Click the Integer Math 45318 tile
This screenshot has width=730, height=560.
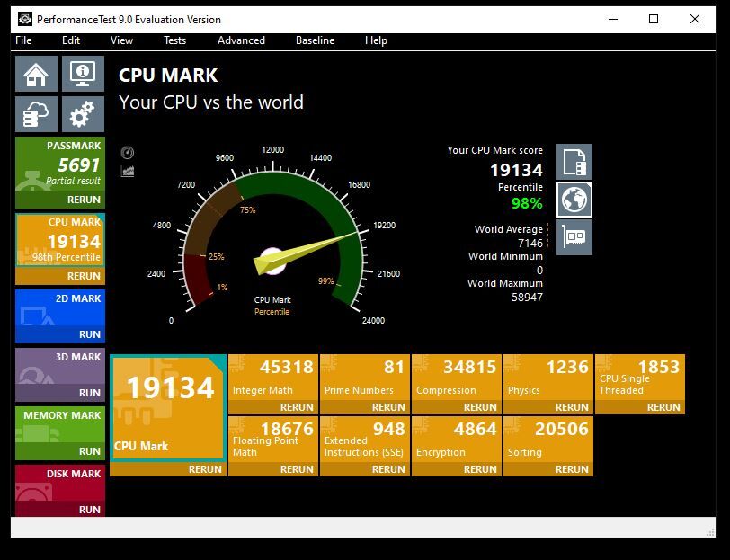click(273, 378)
